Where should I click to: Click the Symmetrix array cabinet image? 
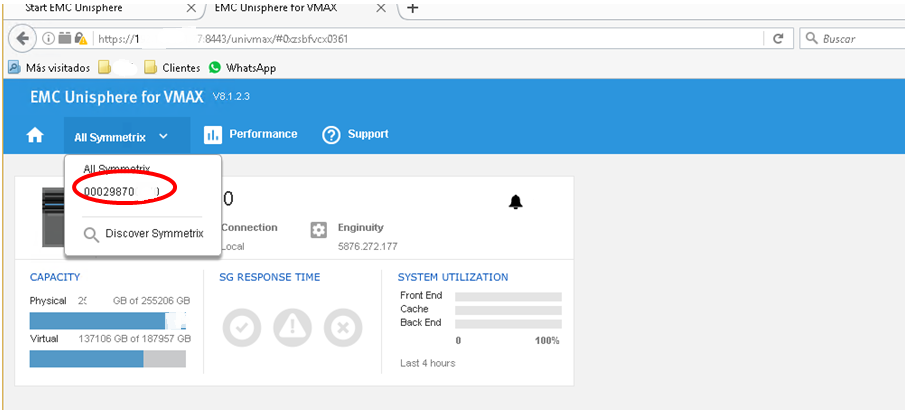[x=53, y=217]
